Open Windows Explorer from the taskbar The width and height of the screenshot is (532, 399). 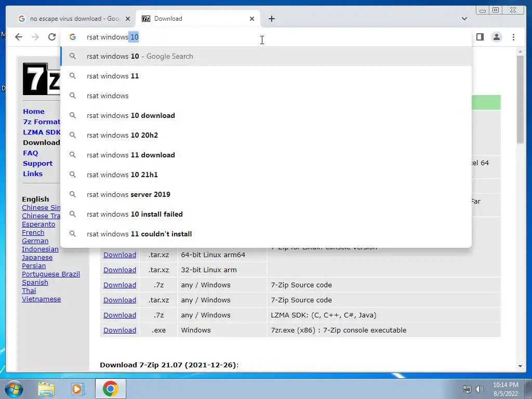click(x=46, y=389)
